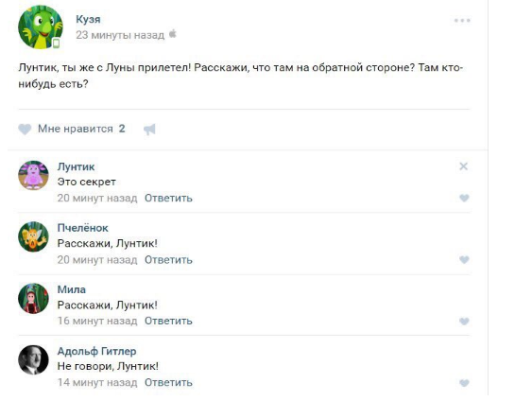Open Пчелёнок's avatar picture
The image size is (532, 401).
(33, 237)
